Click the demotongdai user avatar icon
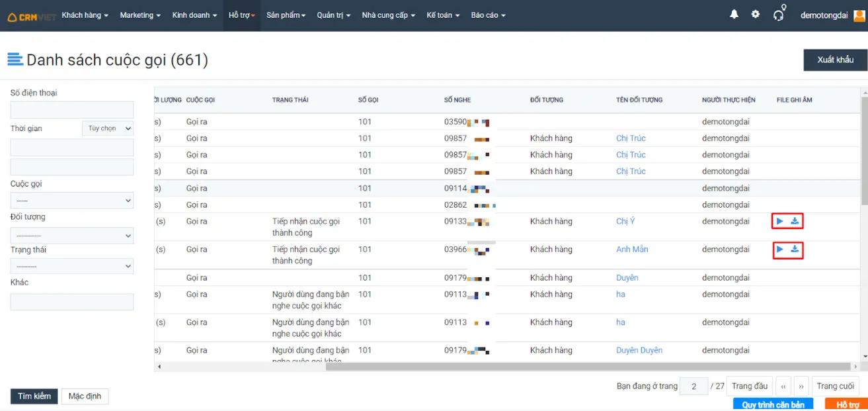868x411 pixels. 859,15
